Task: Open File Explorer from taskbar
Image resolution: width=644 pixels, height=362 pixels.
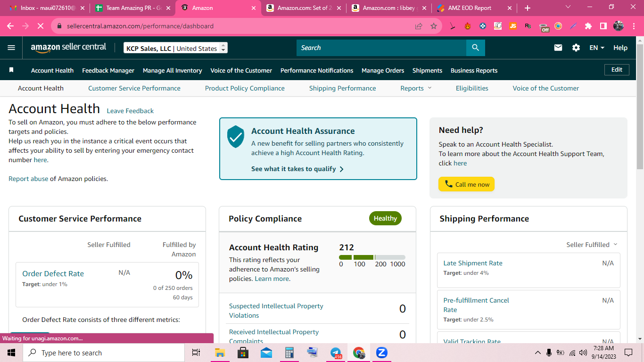Action: tap(220, 353)
